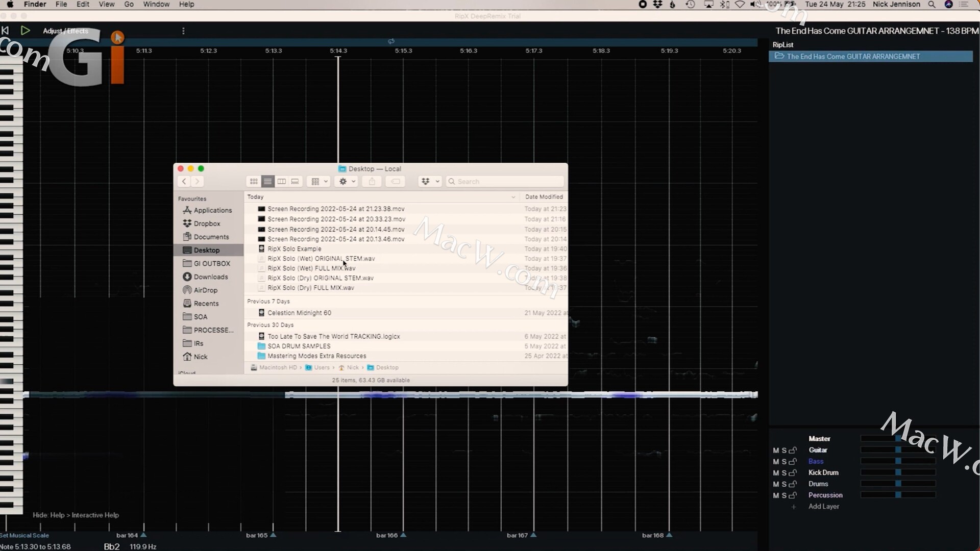The height and width of the screenshot is (551, 980).
Task: Solo the Guitar channel
Action: click(784, 450)
